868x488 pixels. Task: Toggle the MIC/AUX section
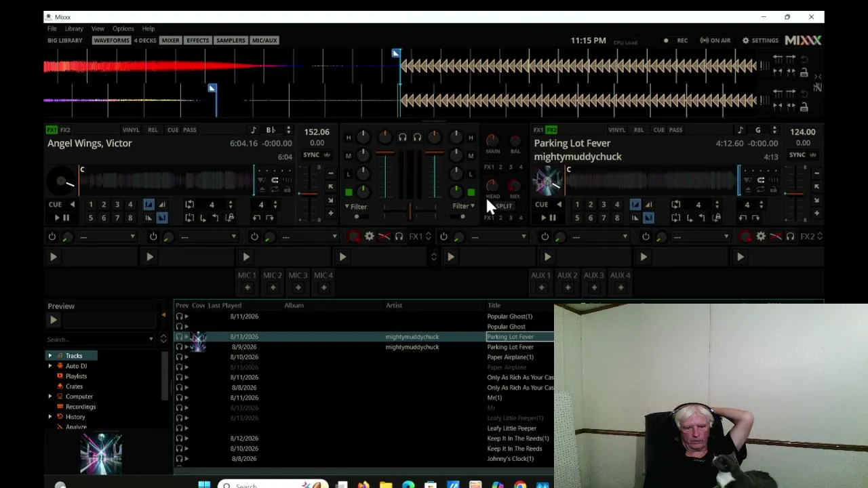264,41
